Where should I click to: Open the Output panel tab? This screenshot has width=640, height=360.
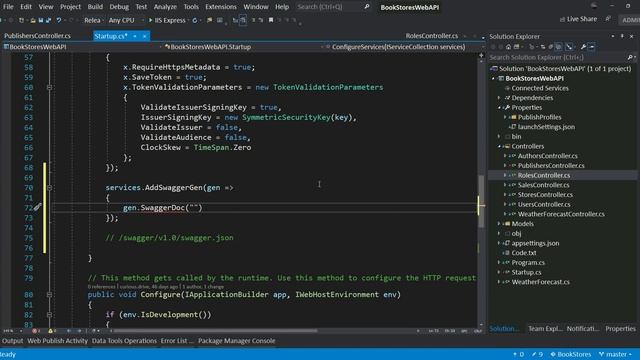(13, 341)
